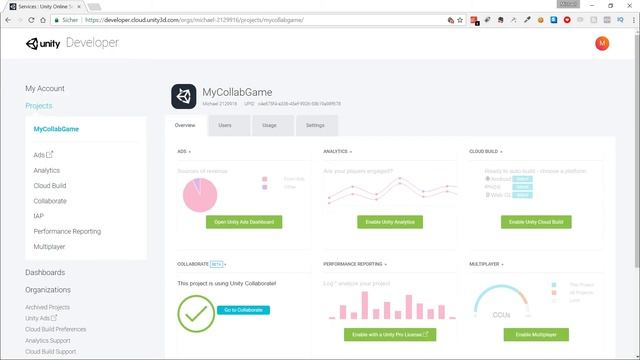Click the pink bar chart in Performance Reporting
Image resolution: width=640 pixels, height=360 pixels.
coord(392,305)
